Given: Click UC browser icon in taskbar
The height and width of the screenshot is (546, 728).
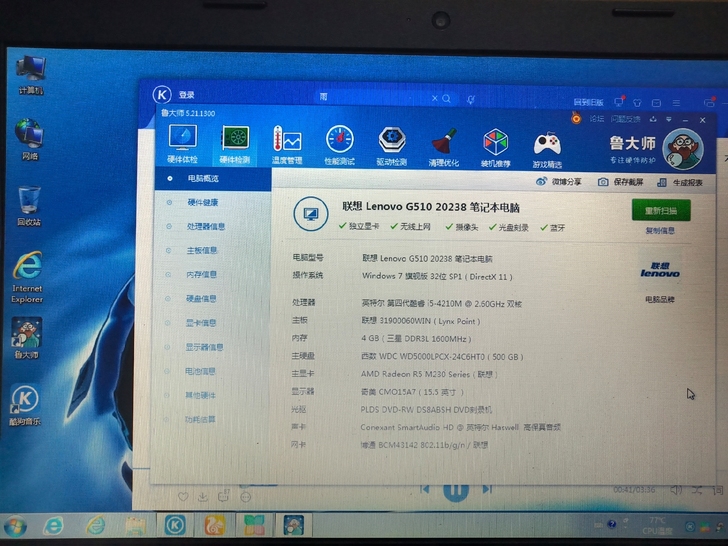Looking at the screenshot, I should tap(215, 525).
